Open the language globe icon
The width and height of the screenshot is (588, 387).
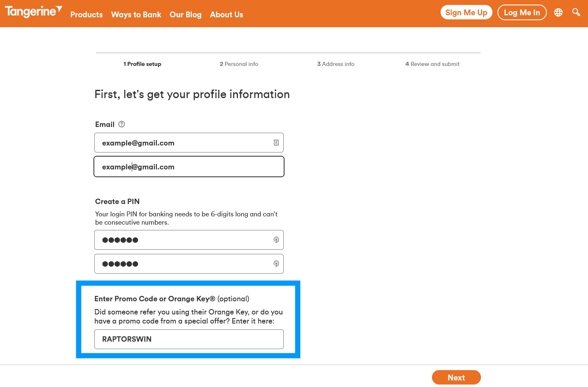tap(558, 12)
